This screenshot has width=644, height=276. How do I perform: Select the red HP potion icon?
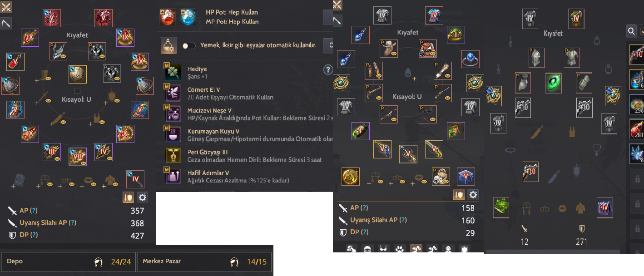click(168, 17)
